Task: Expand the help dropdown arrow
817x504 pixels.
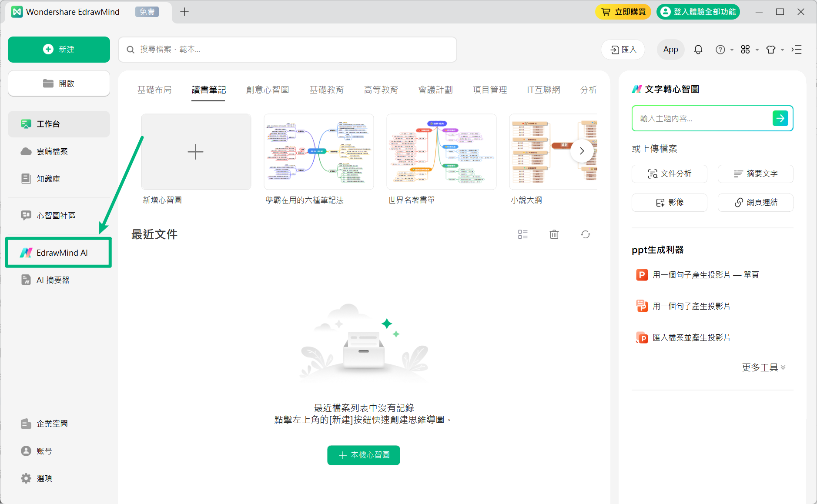Action: pyautogui.click(x=732, y=50)
